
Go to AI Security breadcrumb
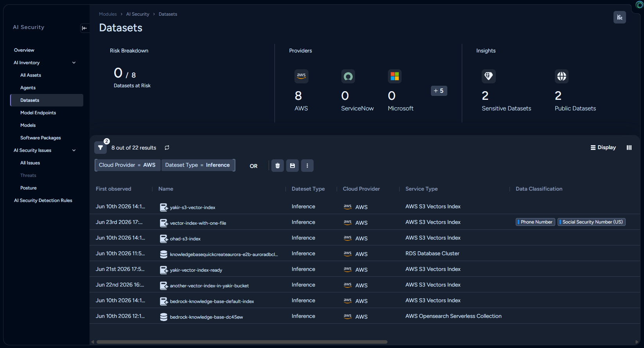[x=138, y=14]
